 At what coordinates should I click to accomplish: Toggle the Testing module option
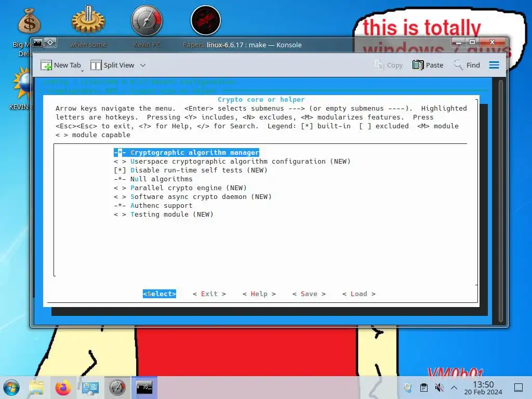[164, 215]
